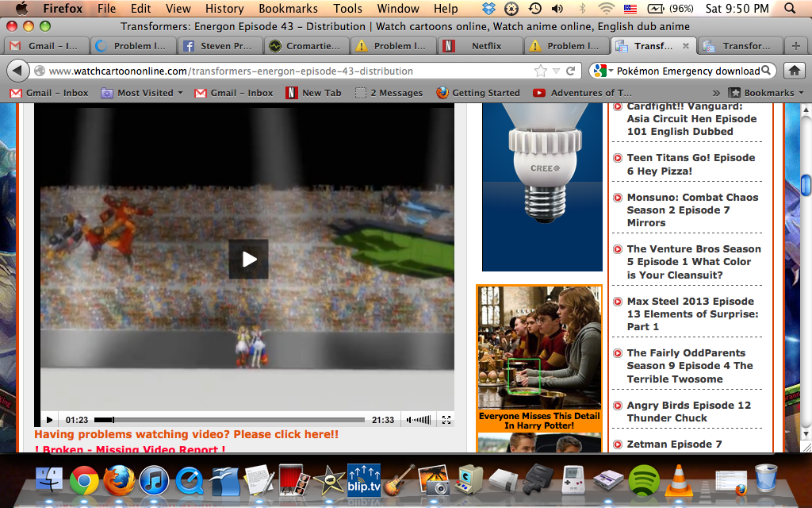Open Photo Booth from dock

pos(293,479)
